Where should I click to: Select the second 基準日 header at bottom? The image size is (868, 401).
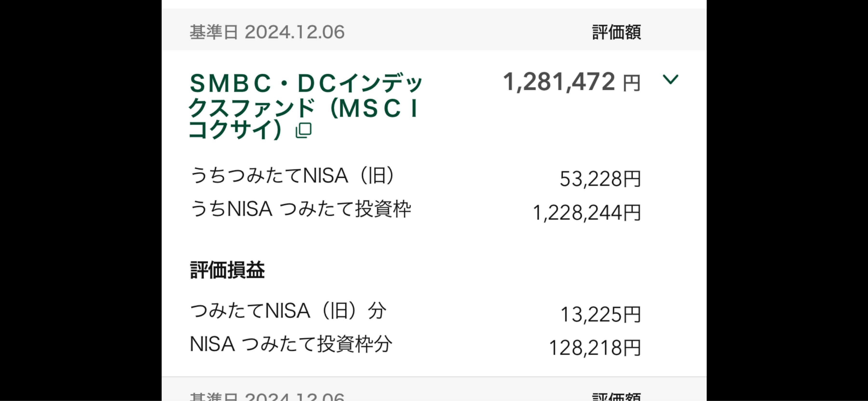267,397
